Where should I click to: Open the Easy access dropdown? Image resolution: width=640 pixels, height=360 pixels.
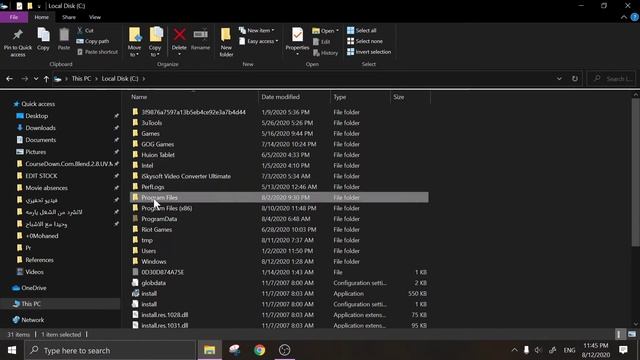click(x=258, y=41)
